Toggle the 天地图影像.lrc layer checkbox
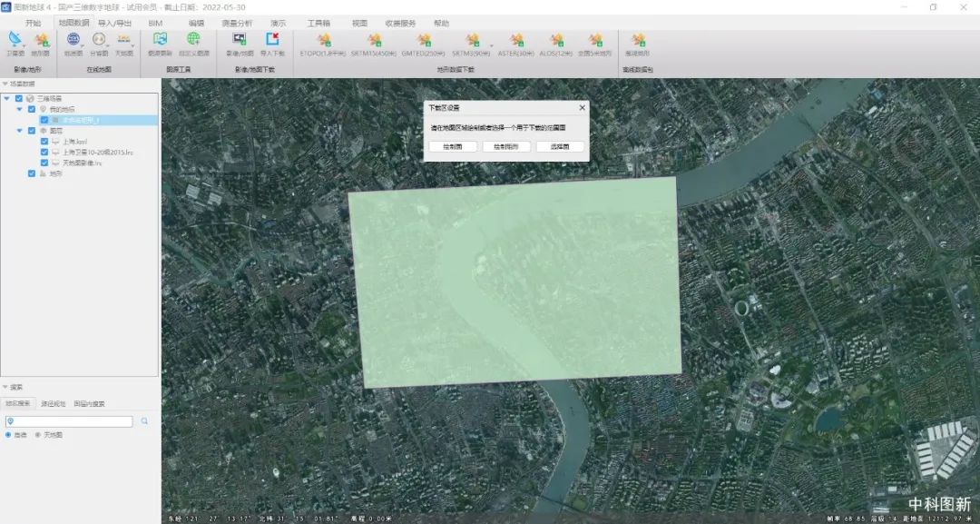Viewport: 980px width, 524px height. [44, 163]
